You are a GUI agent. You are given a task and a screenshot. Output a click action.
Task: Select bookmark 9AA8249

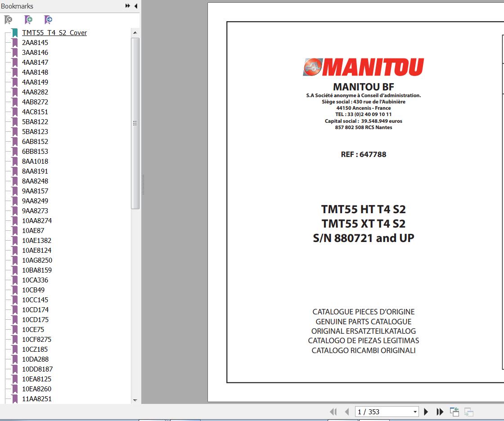[x=35, y=201]
